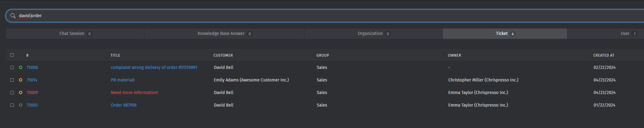Viewport: 644px width, 128px height.
Task: Select checkbox for ticket 75009
Action: click(x=12, y=92)
